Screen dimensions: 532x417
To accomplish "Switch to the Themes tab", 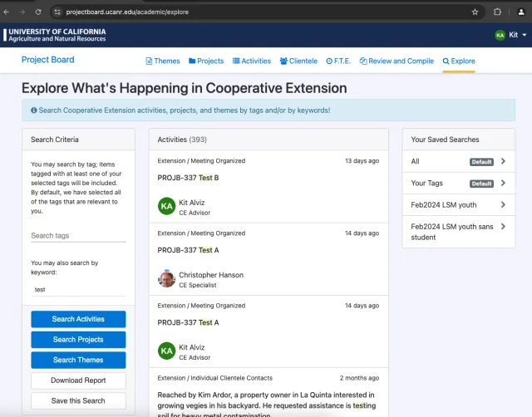I will tap(163, 61).
